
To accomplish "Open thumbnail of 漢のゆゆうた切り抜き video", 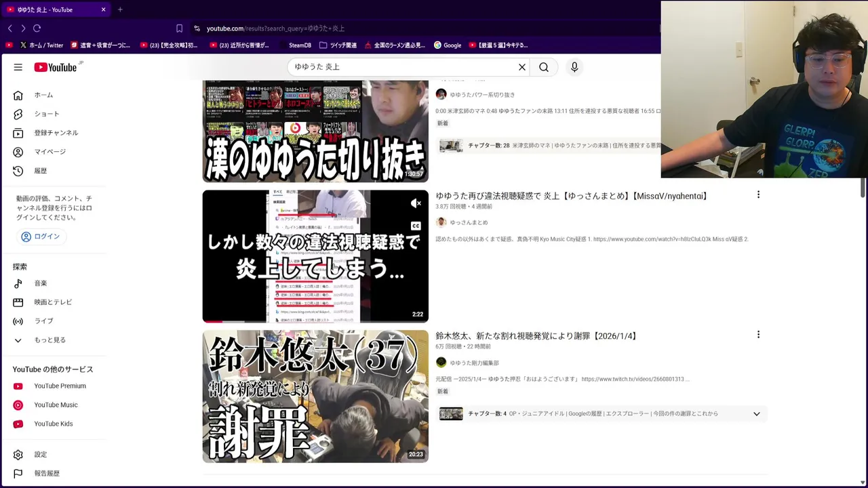I will pyautogui.click(x=315, y=131).
